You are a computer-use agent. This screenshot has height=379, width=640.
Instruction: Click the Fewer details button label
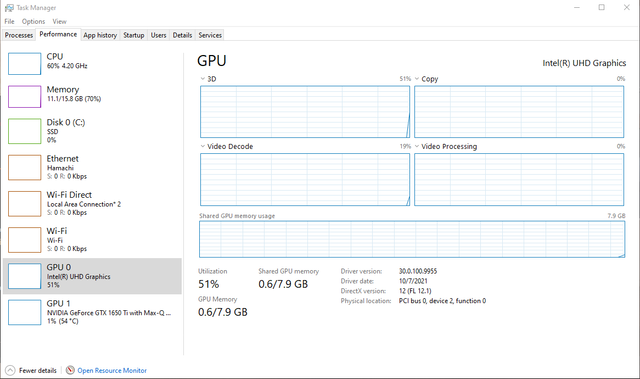[x=38, y=370]
